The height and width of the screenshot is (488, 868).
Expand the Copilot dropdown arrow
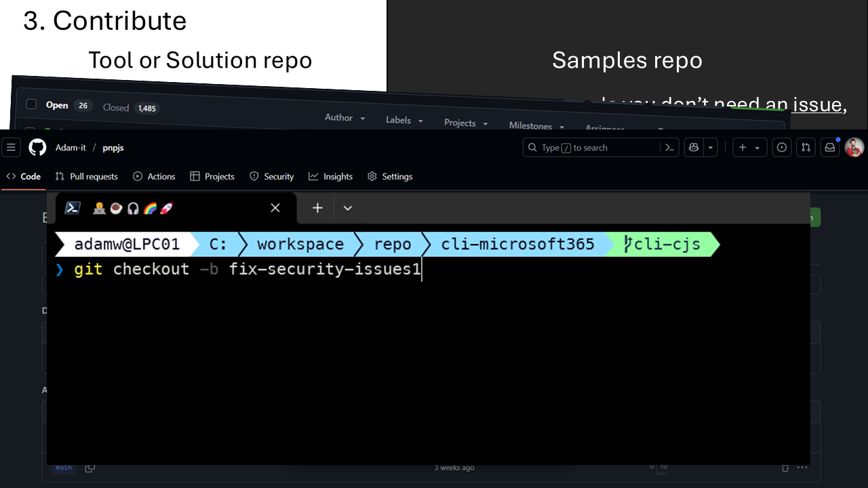(x=711, y=148)
